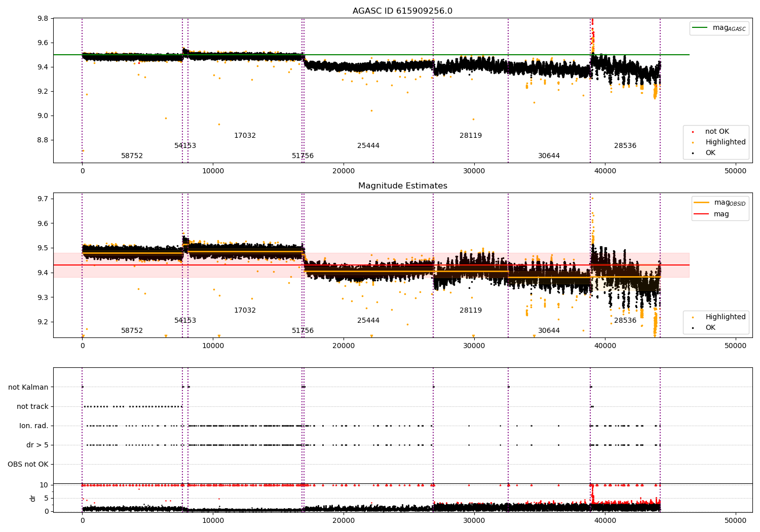Click 'OK' legend entry just below middle plot's 'Highlighted'
760x532 pixels.
click(710, 328)
